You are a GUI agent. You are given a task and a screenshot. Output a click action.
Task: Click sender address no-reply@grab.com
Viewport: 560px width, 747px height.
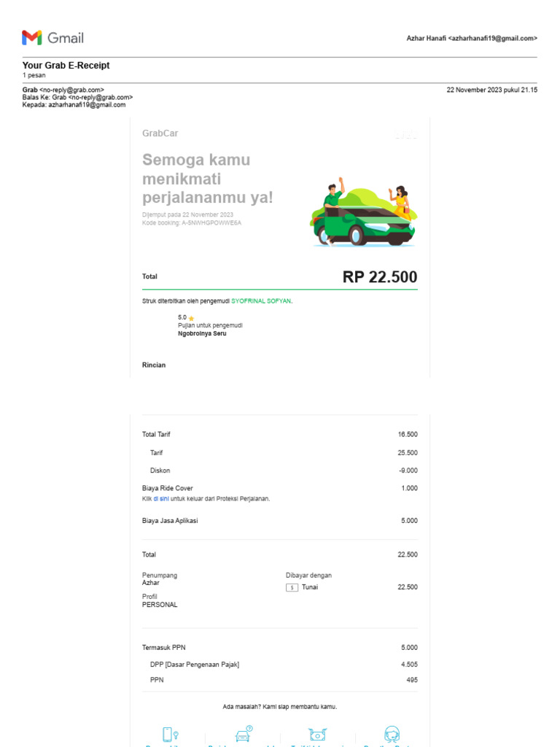coord(72,90)
